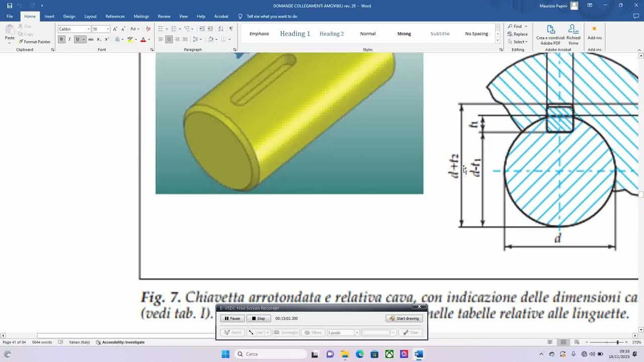Click Windows Start button
Screen dimensions: 644x362
tap(225, 354)
